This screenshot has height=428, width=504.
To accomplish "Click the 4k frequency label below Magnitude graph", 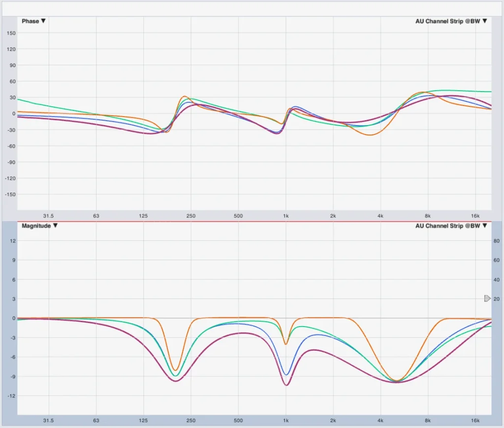I will 380,421.
